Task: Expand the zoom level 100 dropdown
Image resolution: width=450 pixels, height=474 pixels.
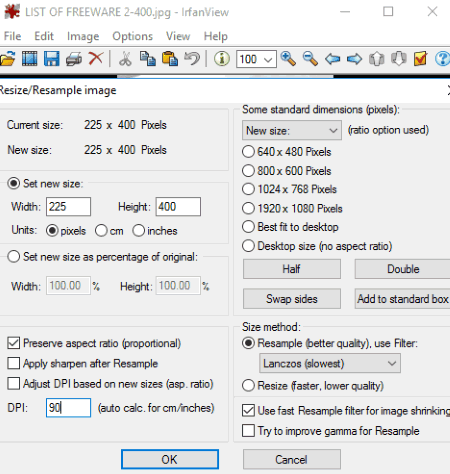Action: [256, 59]
